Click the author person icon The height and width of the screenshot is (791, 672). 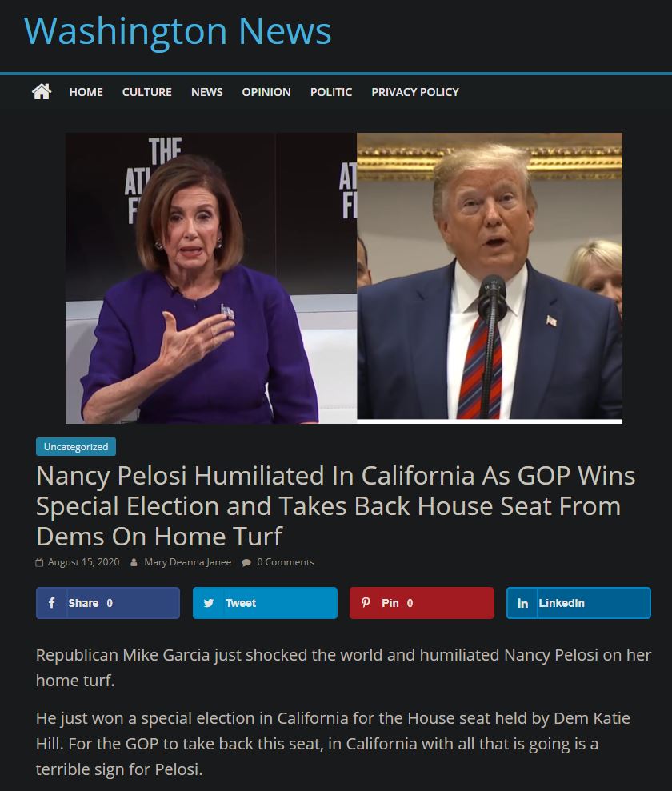click(134, 562)
